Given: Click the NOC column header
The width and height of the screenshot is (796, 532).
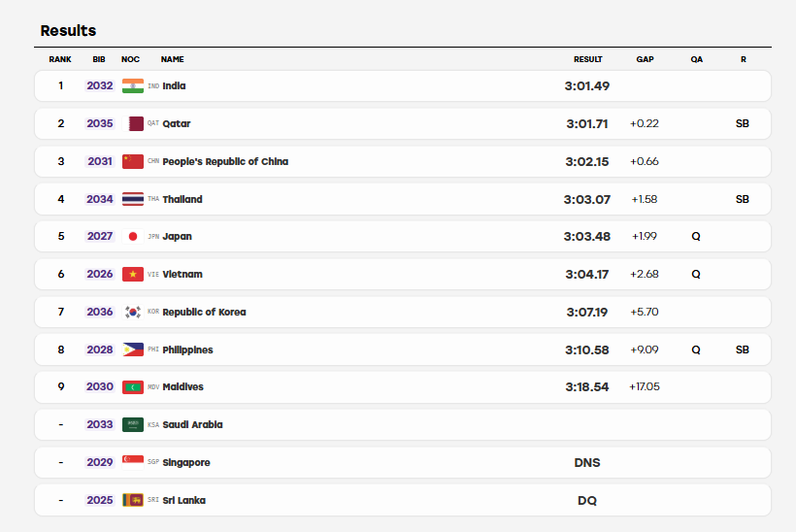Looking at the screenshot, I should [x=130, y=59].
